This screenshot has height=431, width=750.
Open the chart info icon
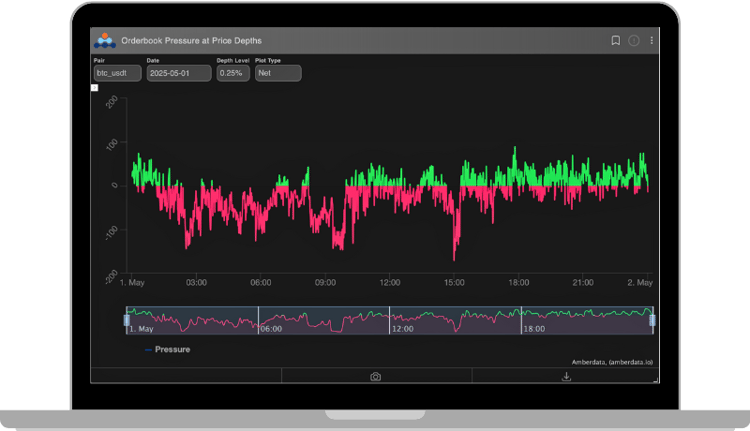tap(634, 41)
